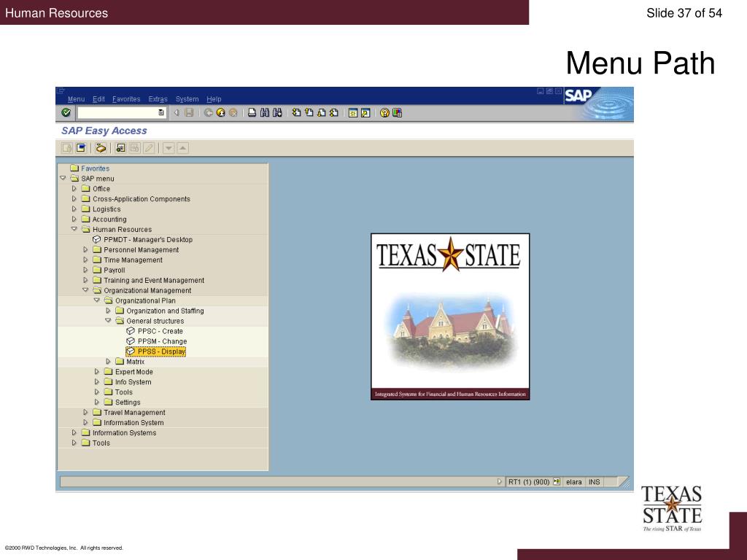Select the Time Management folder label
The width and height of the screenshot is (747, 560).
[x=133, y=260]
